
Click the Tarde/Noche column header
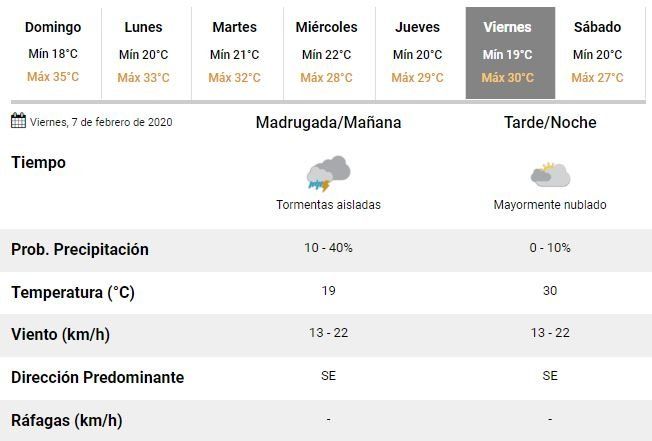(x=550, y=123)
